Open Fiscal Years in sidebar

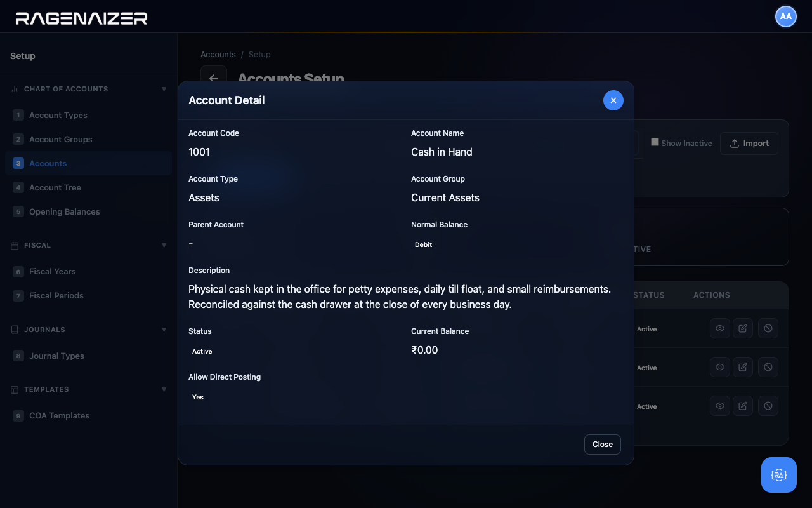(x=88, y=271)
